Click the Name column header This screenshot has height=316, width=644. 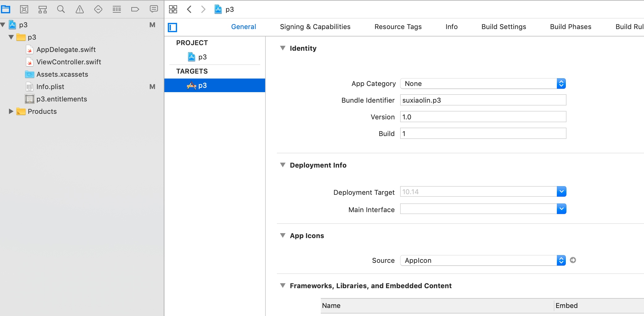click(x=437, y=305)
